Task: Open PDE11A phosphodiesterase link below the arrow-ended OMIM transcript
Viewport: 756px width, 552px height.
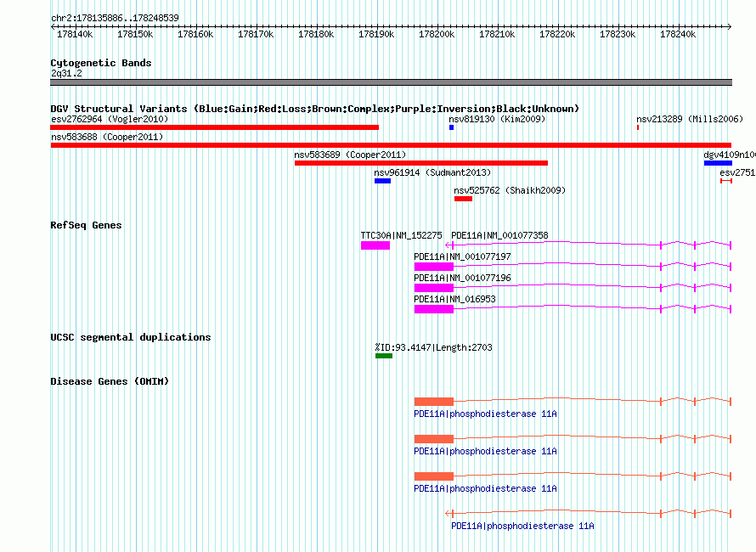Action: tap(522, 526)
